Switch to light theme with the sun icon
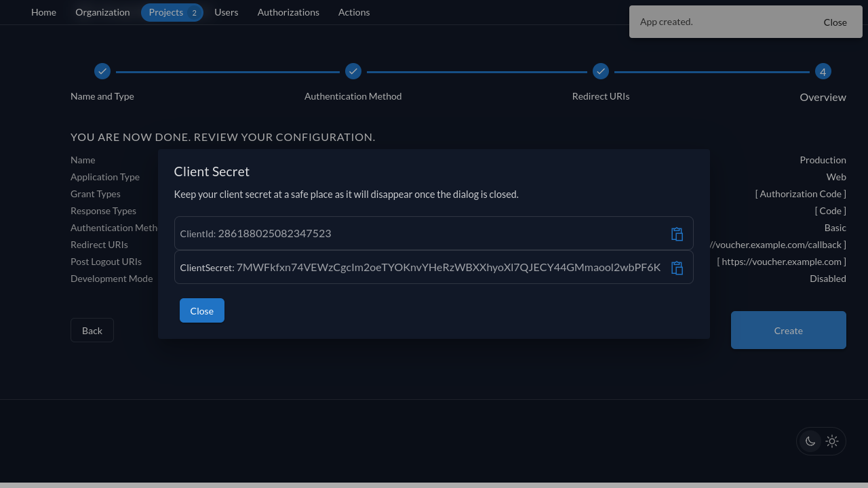868x488 pixels. (832, 441)
